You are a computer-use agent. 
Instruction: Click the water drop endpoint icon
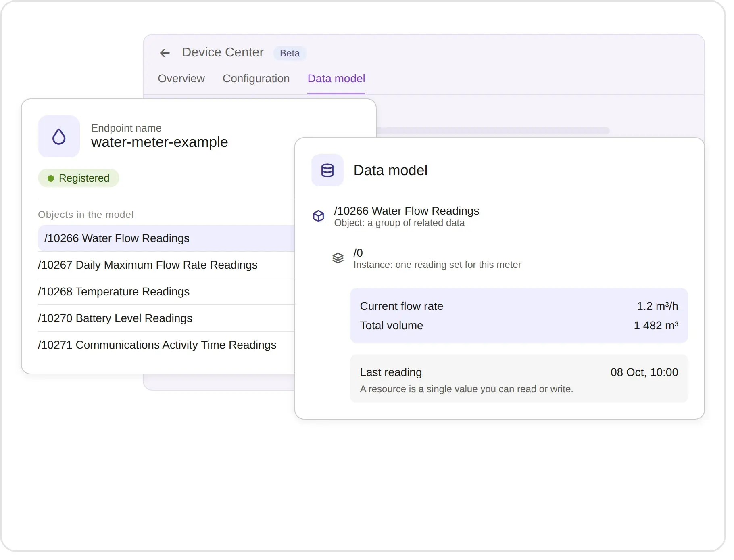pyautogui.click(x=59, y=136)
